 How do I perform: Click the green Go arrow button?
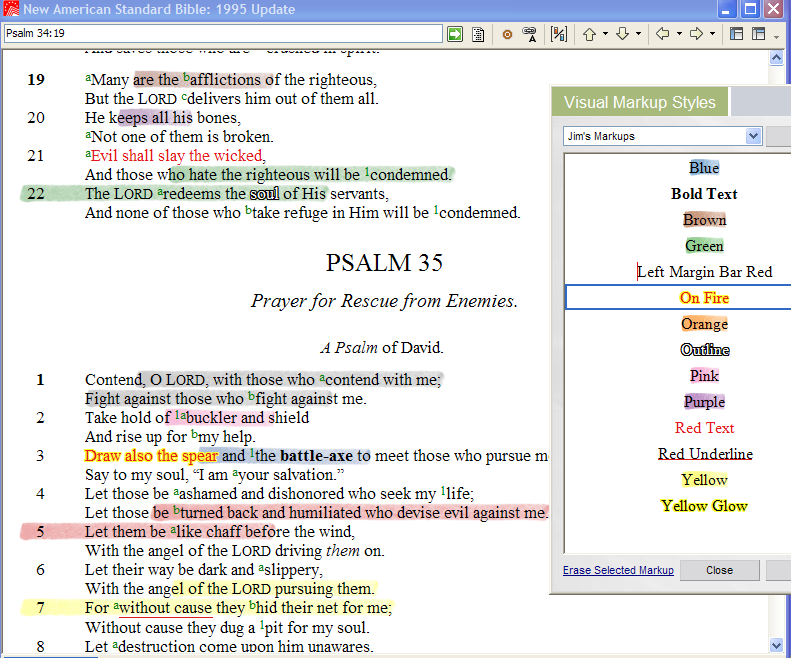click(455, 34)
